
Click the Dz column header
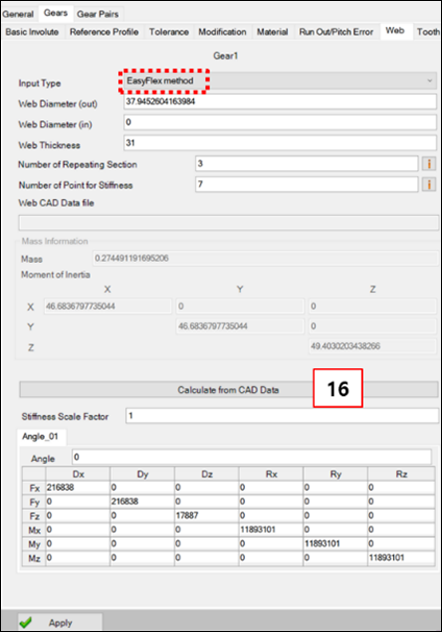[x=207, y=474]
